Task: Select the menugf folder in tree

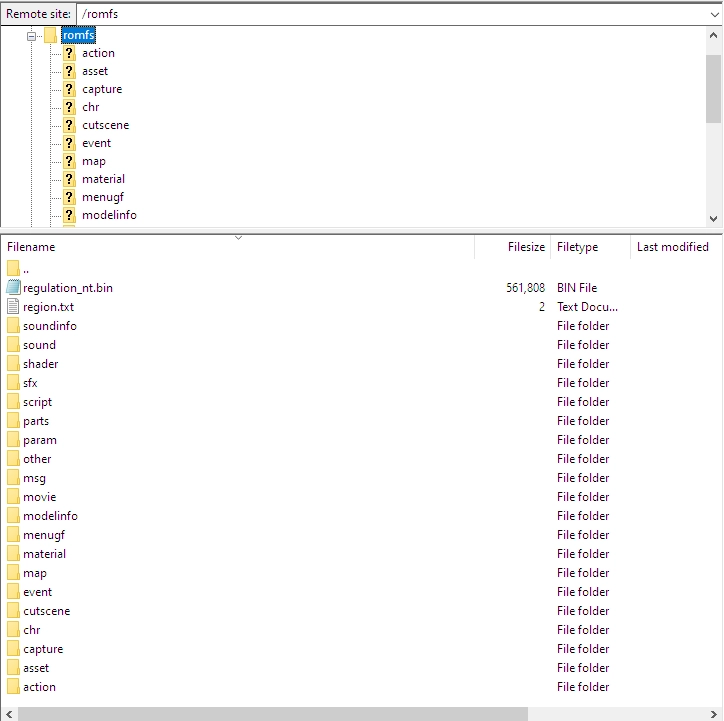Action: pyautogui.click(x=103, y=198)
